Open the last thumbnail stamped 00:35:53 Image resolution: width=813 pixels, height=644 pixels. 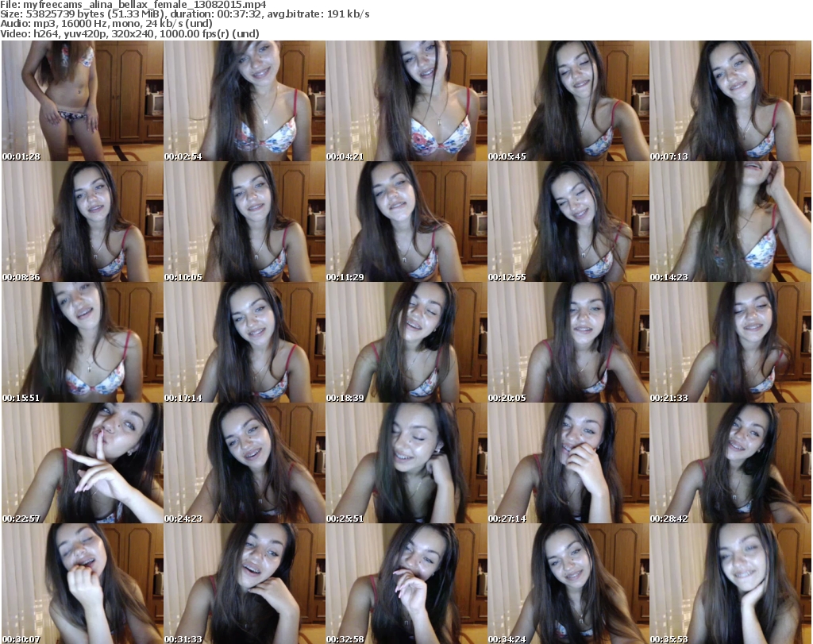pos(730,584)
